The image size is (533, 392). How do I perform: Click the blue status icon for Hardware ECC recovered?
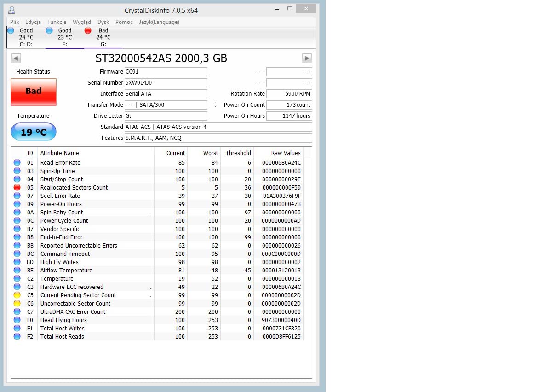[x=17, y=287]
